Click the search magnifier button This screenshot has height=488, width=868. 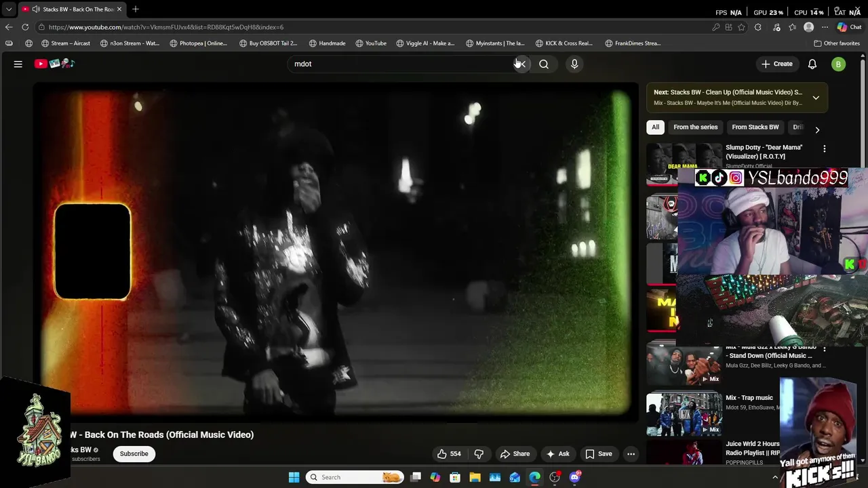pyautogui.click(x=544, y=64)
